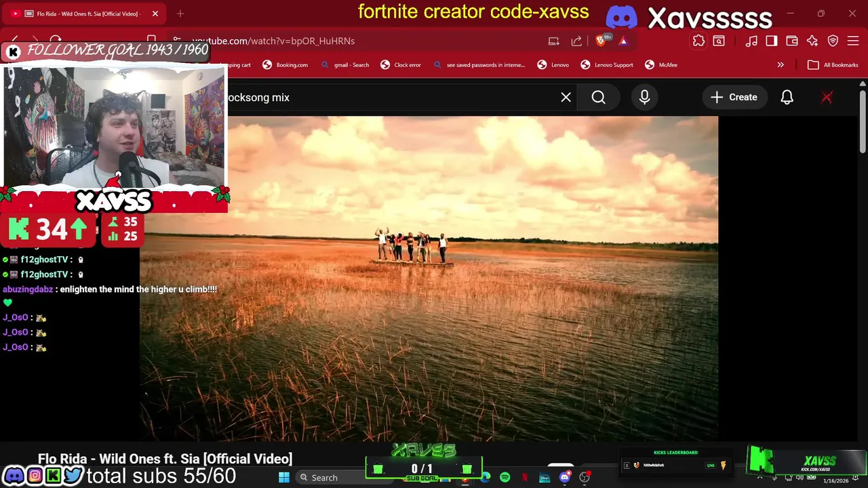Expand the hidden bookmarks chevron
Image resolution: width=868 pixels, height=488 pixels.
pyautogui.click(x=781, y=65)
